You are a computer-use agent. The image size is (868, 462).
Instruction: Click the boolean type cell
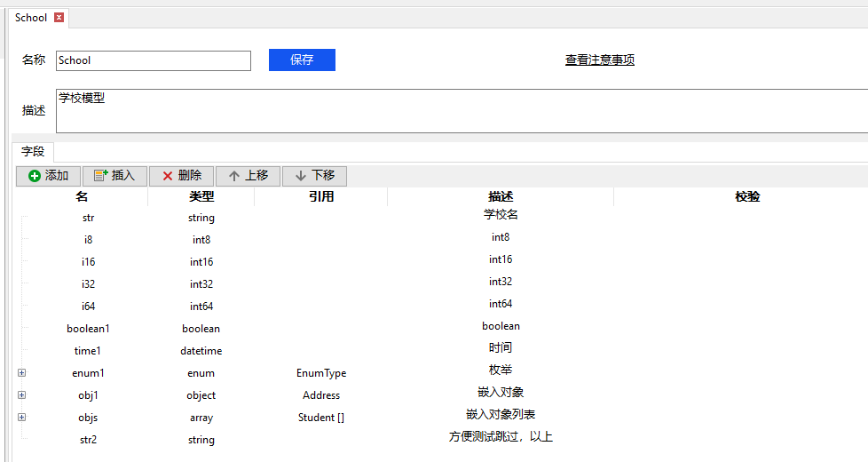[x=201, y=329]
